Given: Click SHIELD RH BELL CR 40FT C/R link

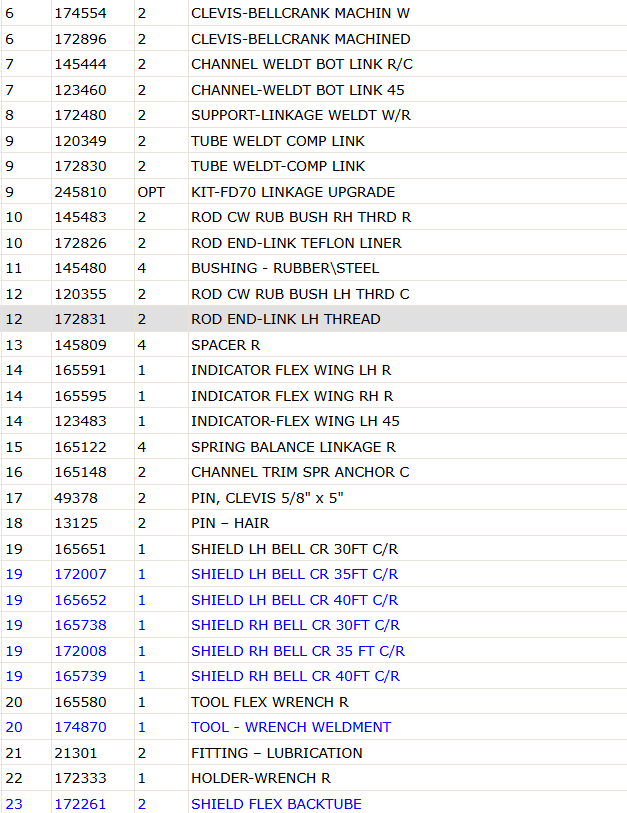Looking at the screenshot, I should pyautogui.click(x=295, y=676).
